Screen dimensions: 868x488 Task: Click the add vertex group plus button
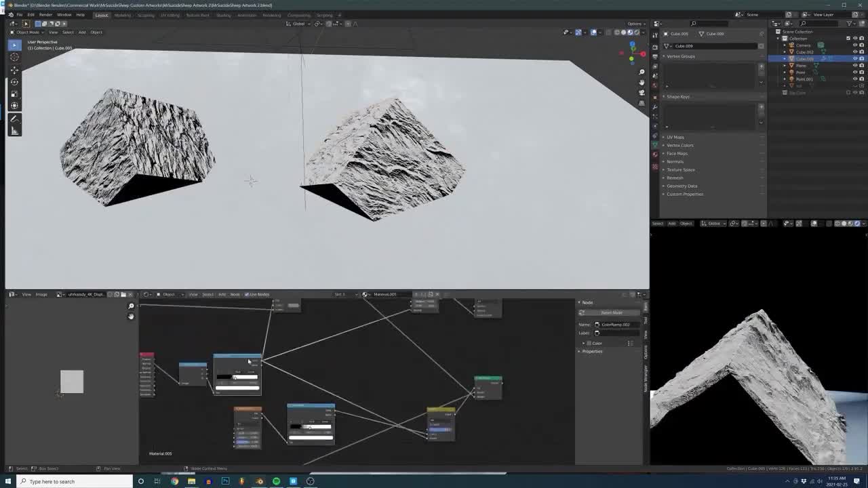[x=761, y=66]
